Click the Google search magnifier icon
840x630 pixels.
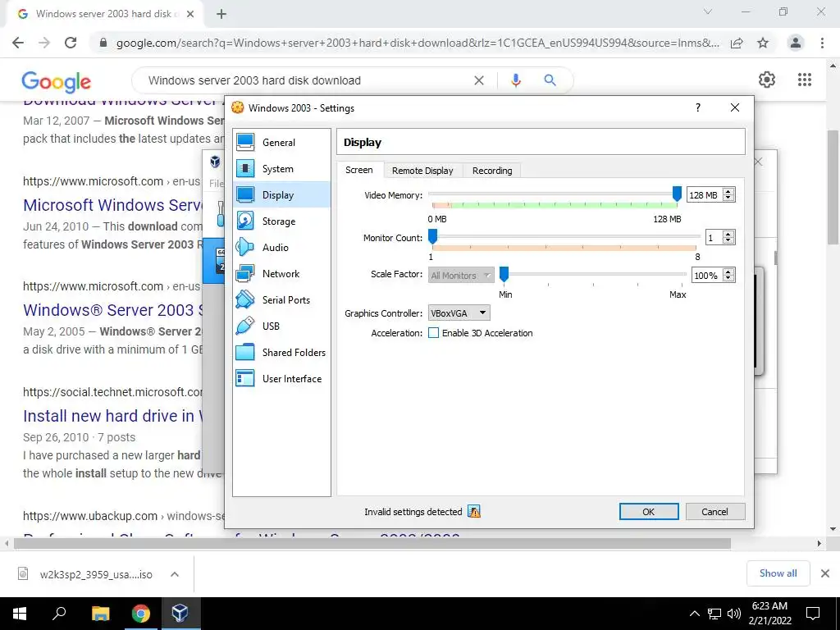click(x=550, y=80)
